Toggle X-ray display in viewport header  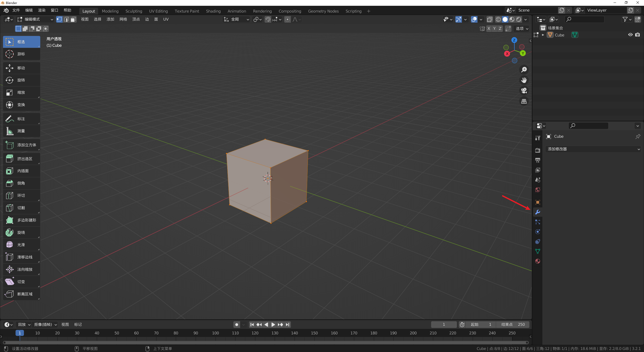490,19
